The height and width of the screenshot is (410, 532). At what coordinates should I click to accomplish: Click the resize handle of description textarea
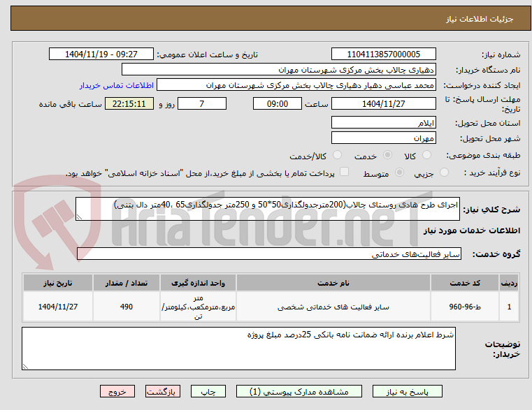click(x=79, y=217)
